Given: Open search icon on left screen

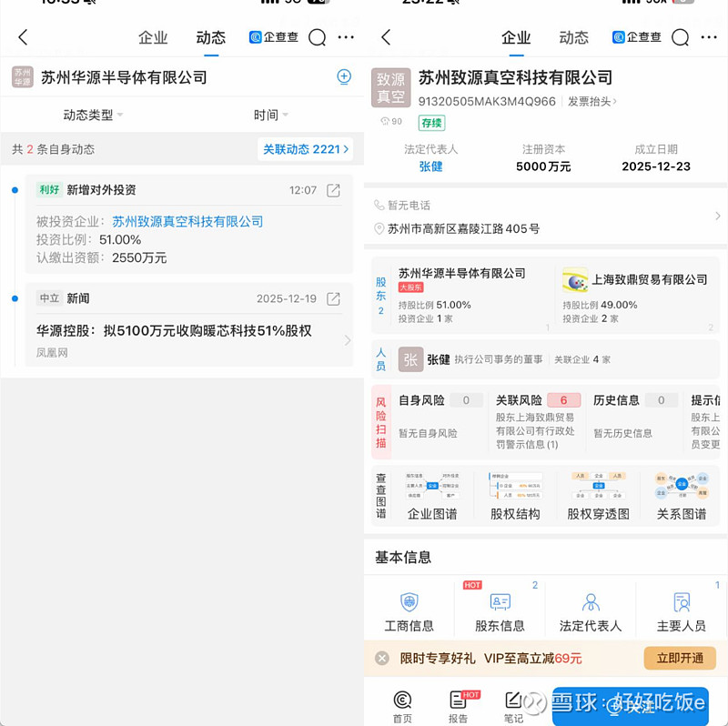Looking at the screenshot, I should 317,37.
